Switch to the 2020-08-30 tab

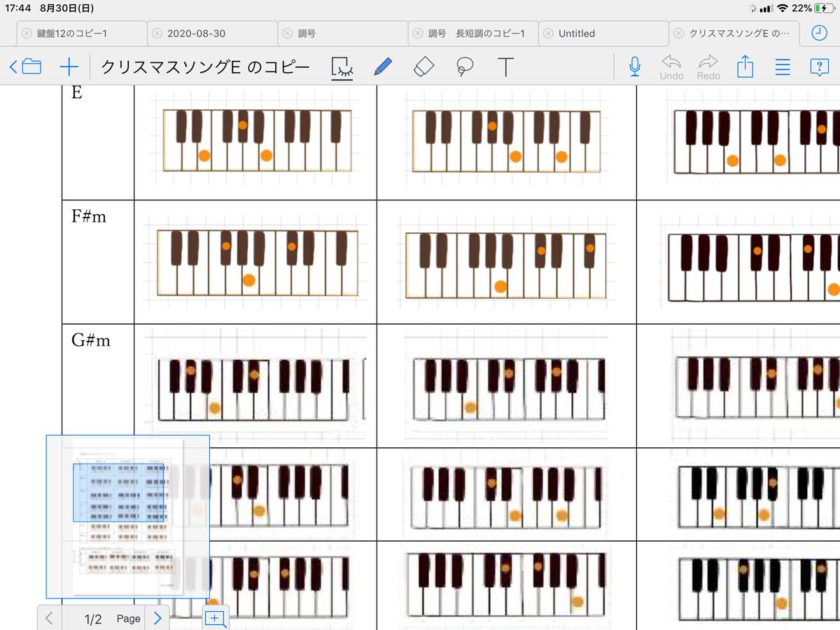(x=210, y=33)
